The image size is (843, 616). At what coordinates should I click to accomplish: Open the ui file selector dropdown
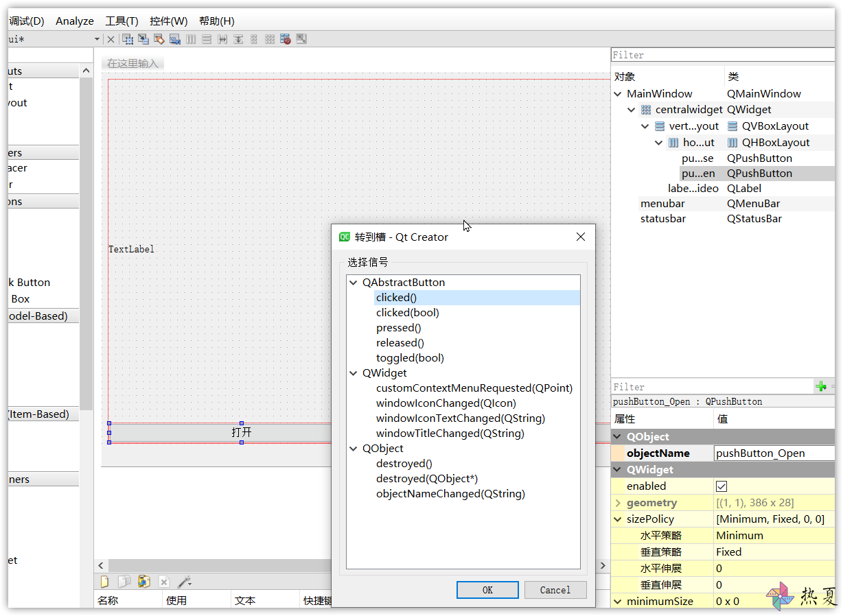(x=97, y=39)
